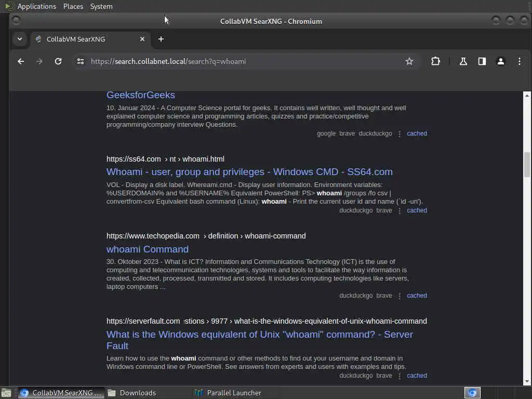Open the techopedia whoami Command result

pos(147,249)
